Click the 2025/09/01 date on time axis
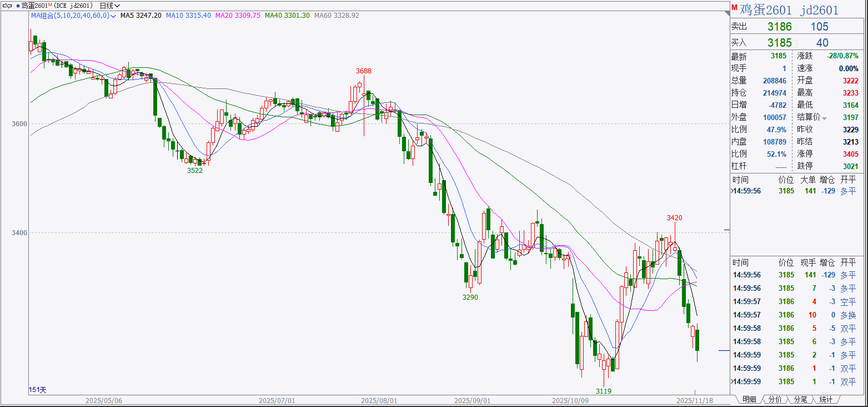Image resolution: width=868 pixels, height=407 pixels. tap(471, 400)
